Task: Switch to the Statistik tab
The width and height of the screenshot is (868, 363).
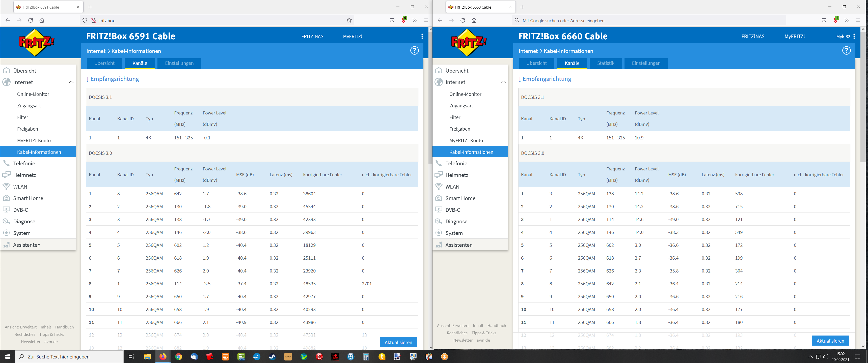Action: [606, 63]
